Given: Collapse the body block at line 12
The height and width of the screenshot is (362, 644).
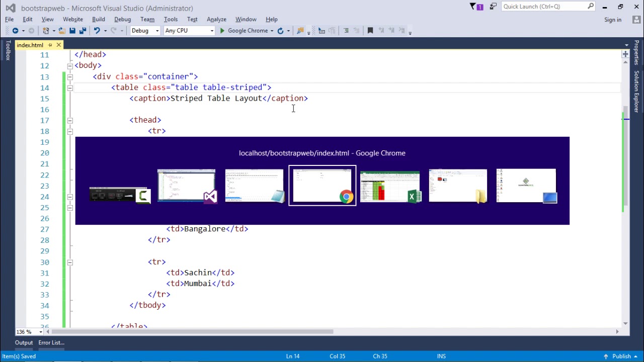Looking at the screenshot, I should [70, 66].
